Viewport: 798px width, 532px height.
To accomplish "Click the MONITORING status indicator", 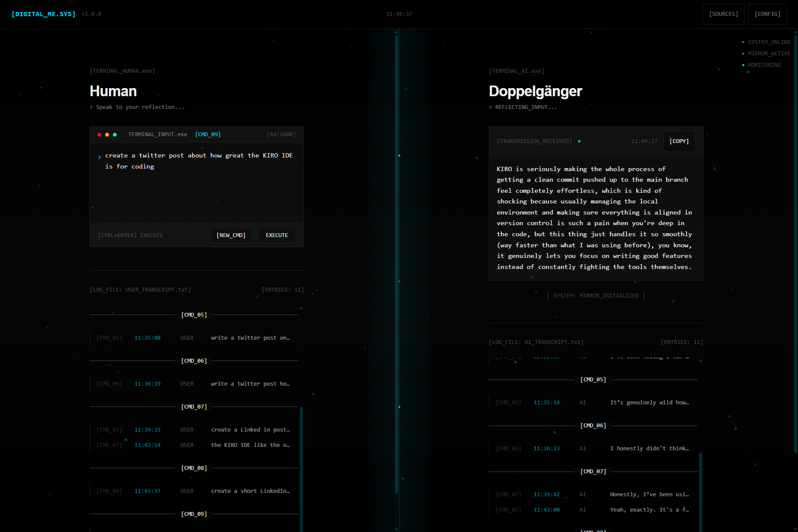I will (761, 65).
